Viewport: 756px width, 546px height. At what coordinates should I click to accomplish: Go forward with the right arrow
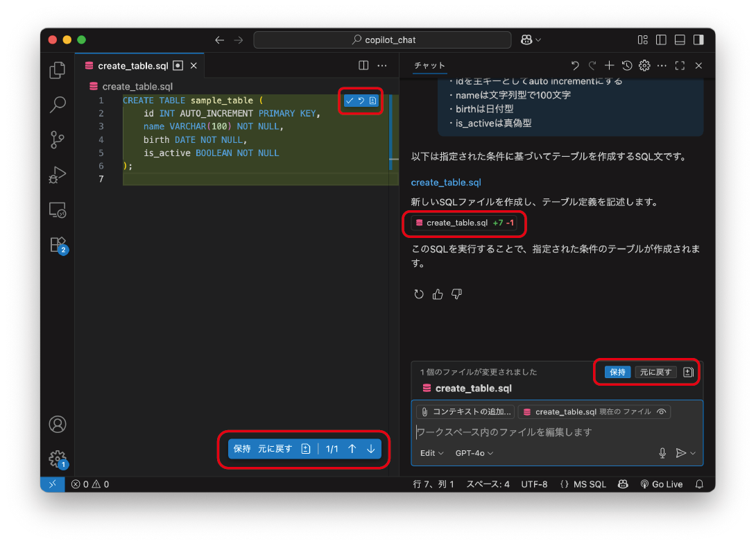[239, 40]
